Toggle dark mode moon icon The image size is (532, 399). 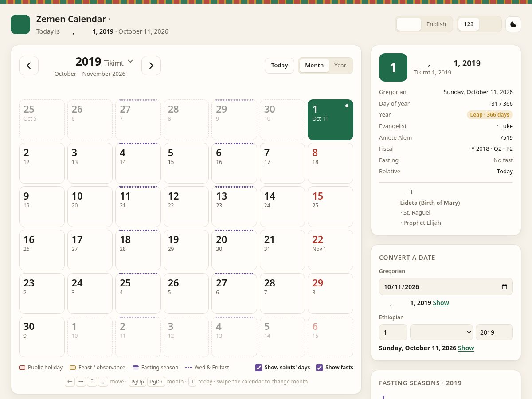point(513,24)
